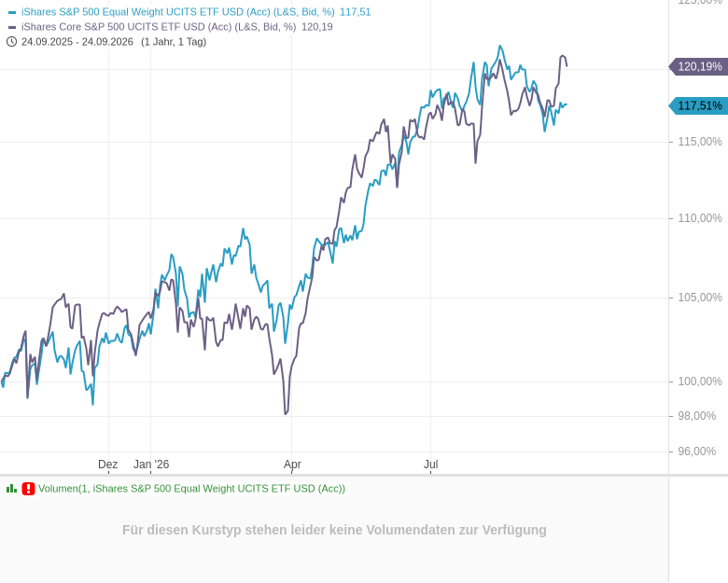Click the Jan '26 time axis label
Image resolution: width=728 pixels, height=583 pixels.
pos(151,465)
